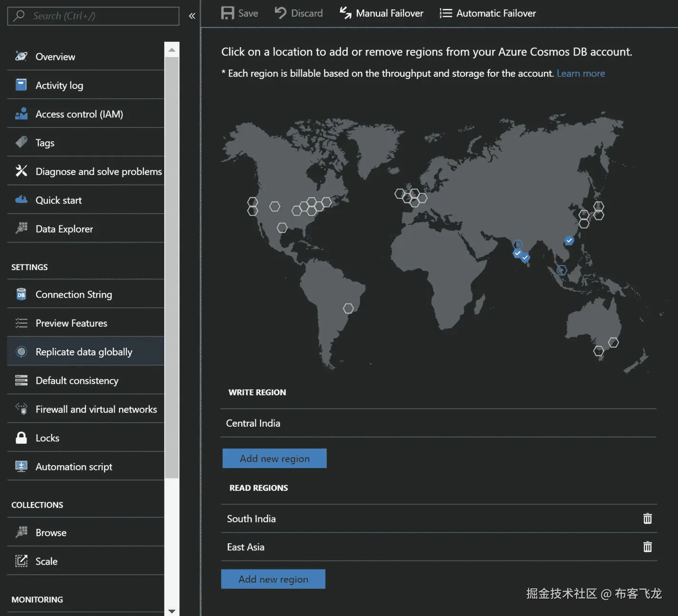The height and width of the screenshot is (616, 678).
Task: Click the Tags label icon
Action: coord(21,142)
